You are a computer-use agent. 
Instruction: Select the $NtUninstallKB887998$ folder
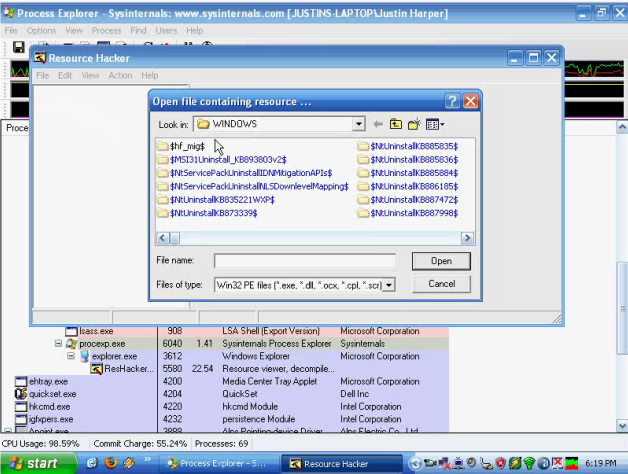click(x=408, y=213)
